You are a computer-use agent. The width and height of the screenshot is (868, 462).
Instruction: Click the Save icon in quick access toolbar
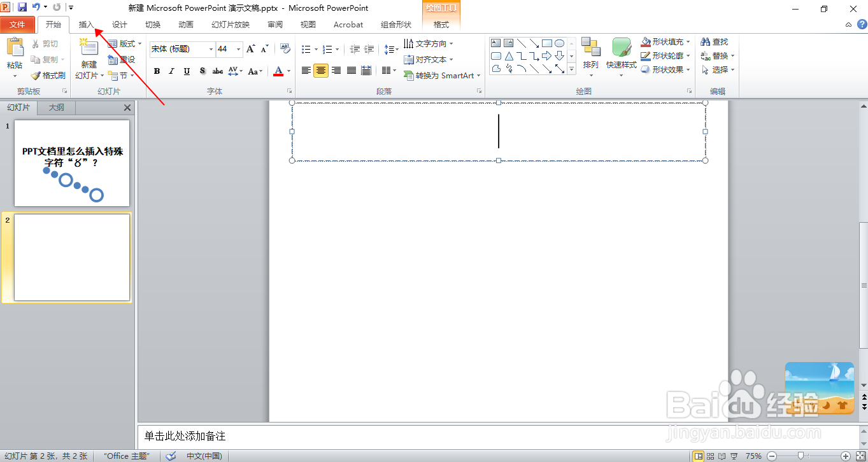point(22,8)
